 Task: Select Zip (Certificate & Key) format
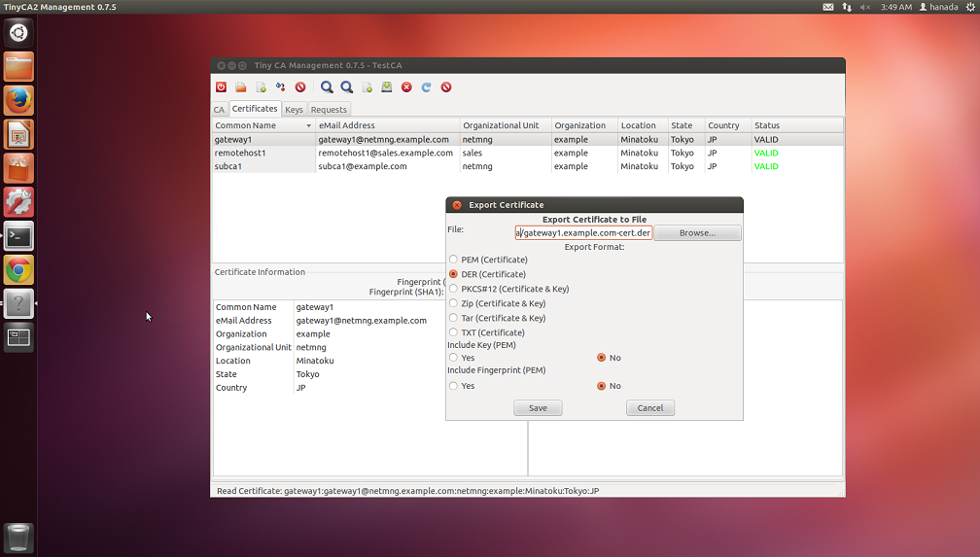453,303
